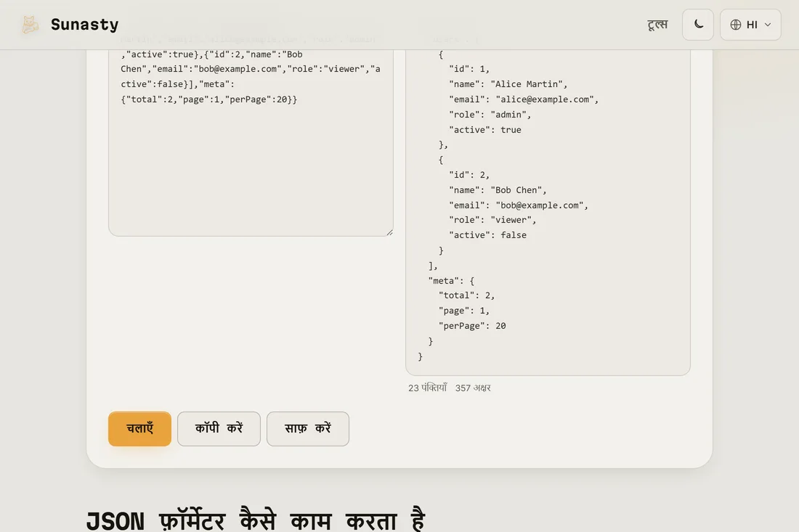Click input text {"total":2,"page":1,"perPage":20}}
Viewport: 799px width, 532px height.
click(x=209, y=99)
